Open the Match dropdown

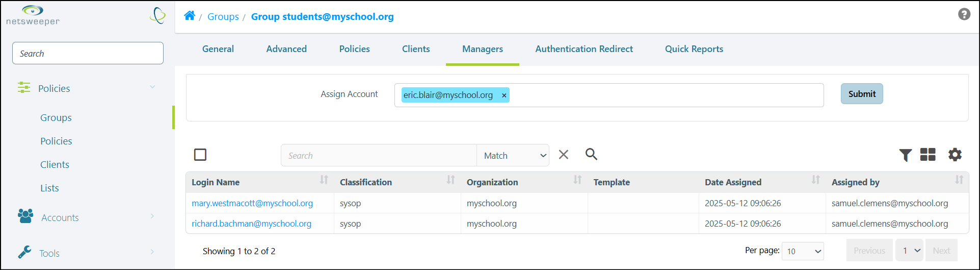tap(513, 156)
